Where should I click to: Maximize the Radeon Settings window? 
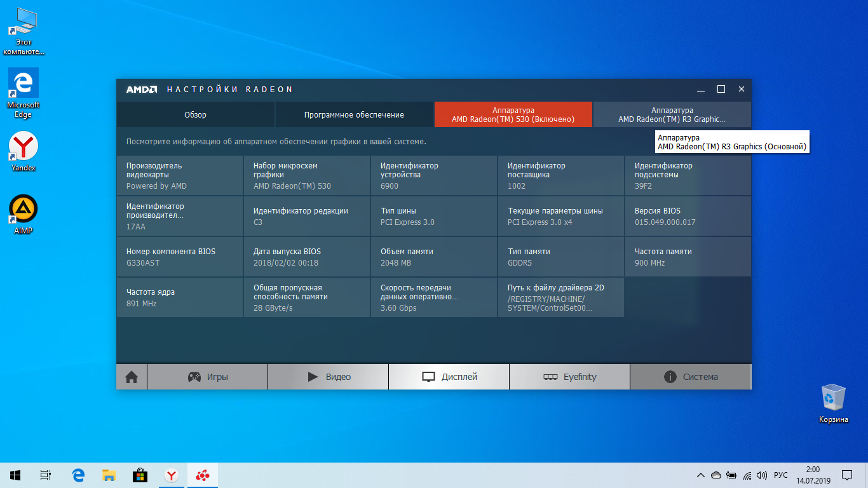point(721,90)
